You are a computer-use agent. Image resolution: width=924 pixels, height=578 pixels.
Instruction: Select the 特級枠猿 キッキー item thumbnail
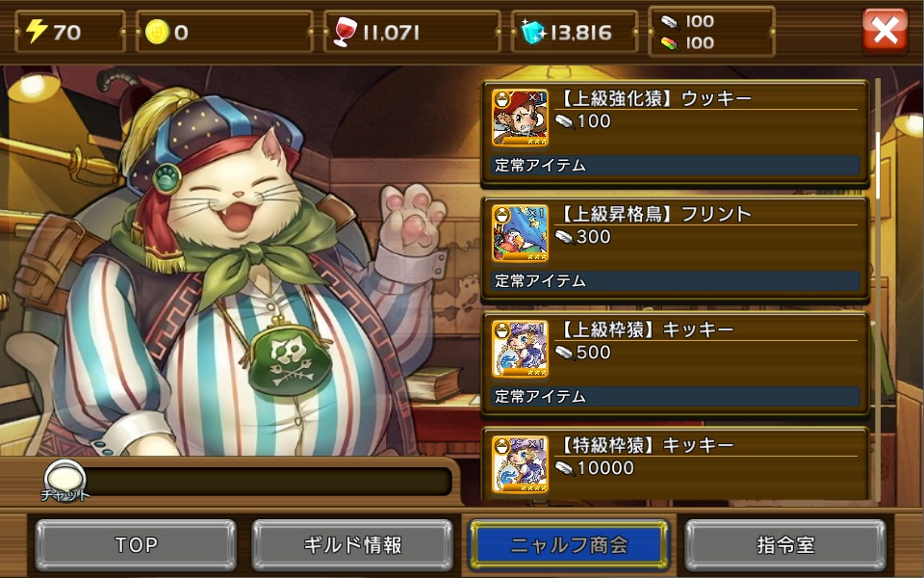(520, 464)
